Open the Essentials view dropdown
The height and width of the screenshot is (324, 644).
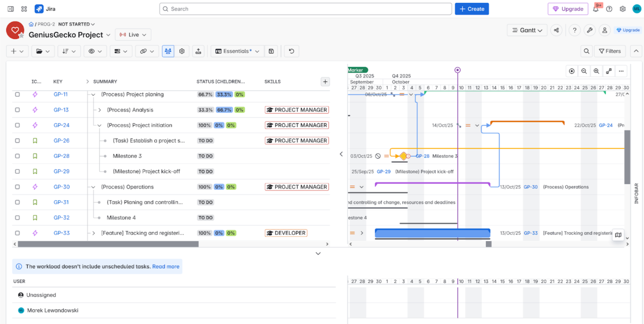click(237, 51)
